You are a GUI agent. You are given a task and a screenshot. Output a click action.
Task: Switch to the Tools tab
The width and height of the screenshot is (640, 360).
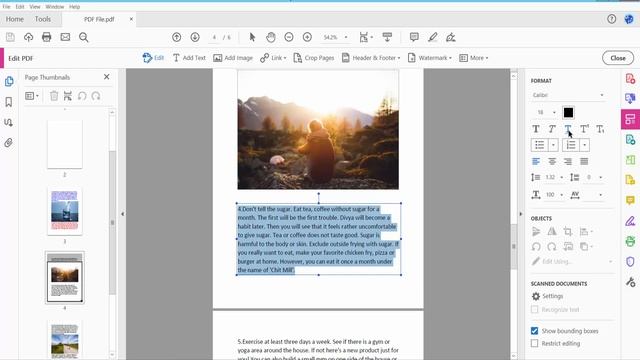click(42, 19)
